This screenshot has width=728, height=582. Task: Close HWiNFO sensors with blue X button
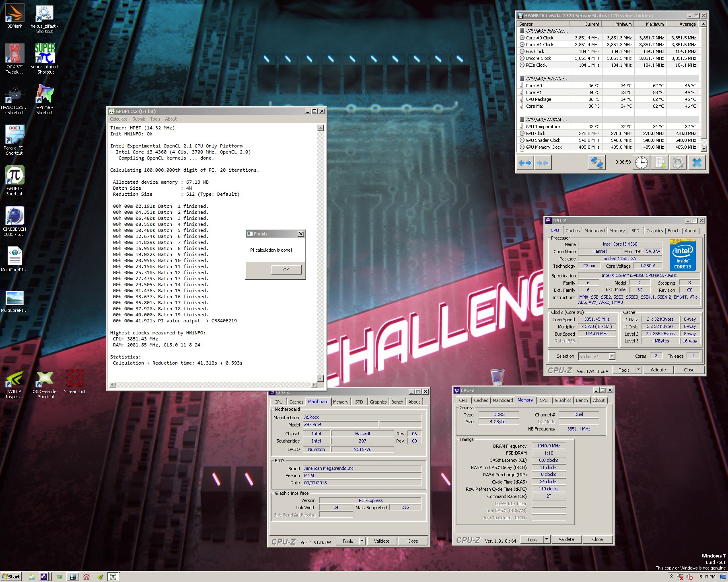697,163
